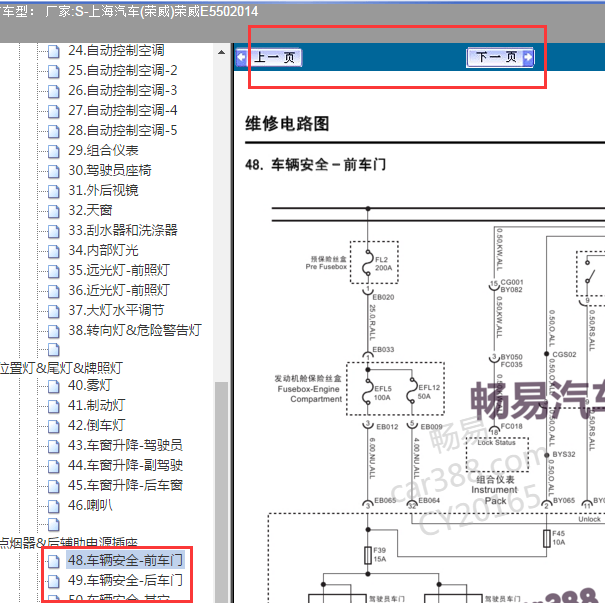The height and width of the screenshot is (603, 605).
Task: Click 维修电路图 heading
Action: point(287,124)
